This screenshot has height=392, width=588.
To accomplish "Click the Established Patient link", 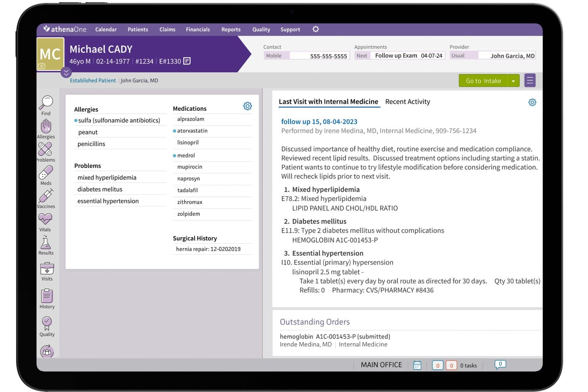I will (93, 81).
